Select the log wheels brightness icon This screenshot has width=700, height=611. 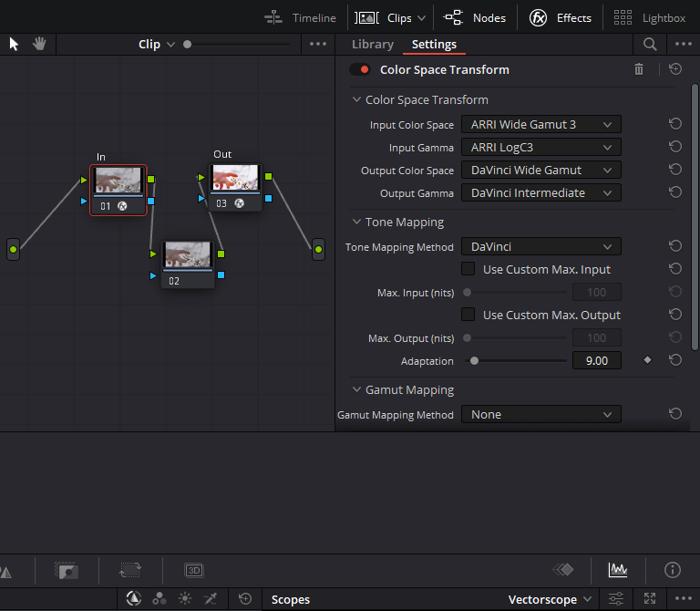[185, 598]
